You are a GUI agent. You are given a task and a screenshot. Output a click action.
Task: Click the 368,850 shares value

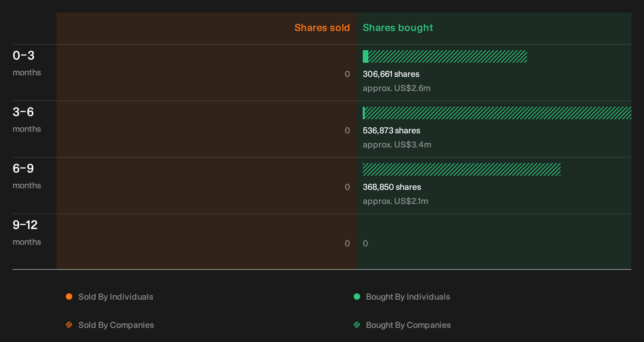tap(392, 187)
